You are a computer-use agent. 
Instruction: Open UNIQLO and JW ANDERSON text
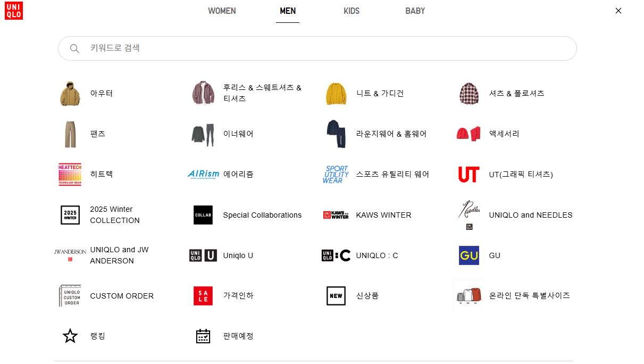click(x=120, y=255)
